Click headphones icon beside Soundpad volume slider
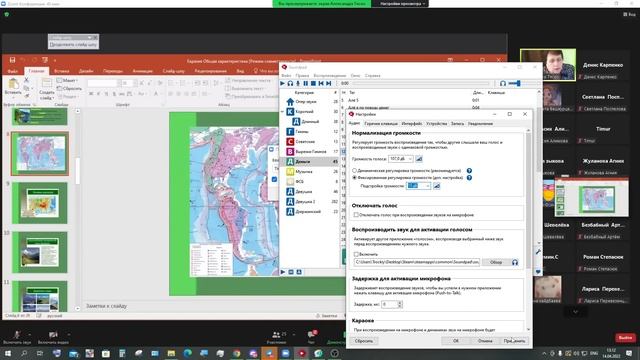Screen dimensions: 640x360 click(x=503, y=83)
